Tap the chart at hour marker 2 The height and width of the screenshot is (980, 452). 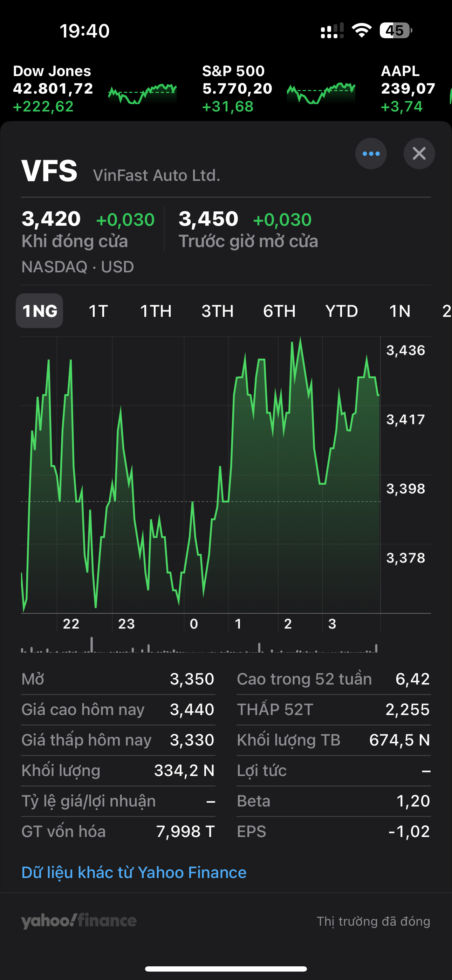click(x=288, y=624)
